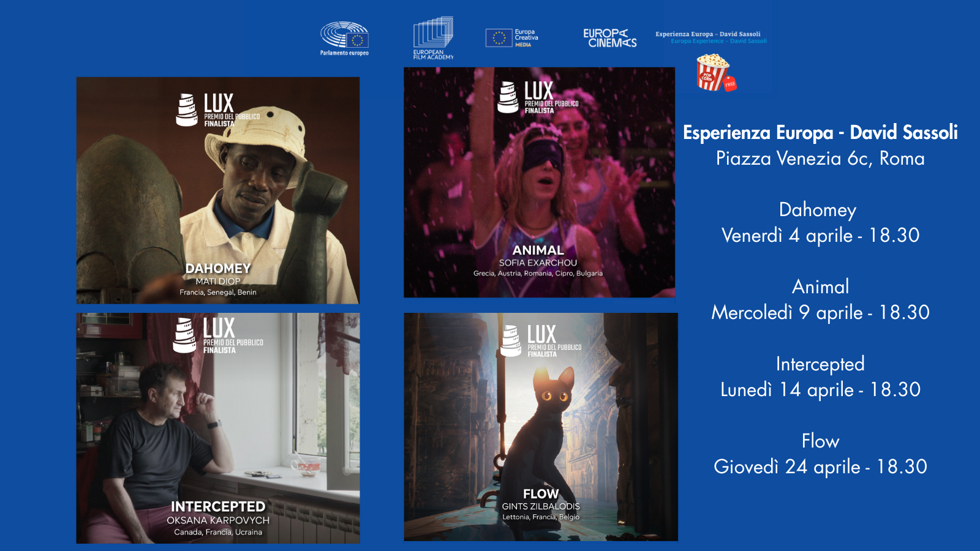Open the Flow film poster

pyautogui.click(x=541, y=427)
